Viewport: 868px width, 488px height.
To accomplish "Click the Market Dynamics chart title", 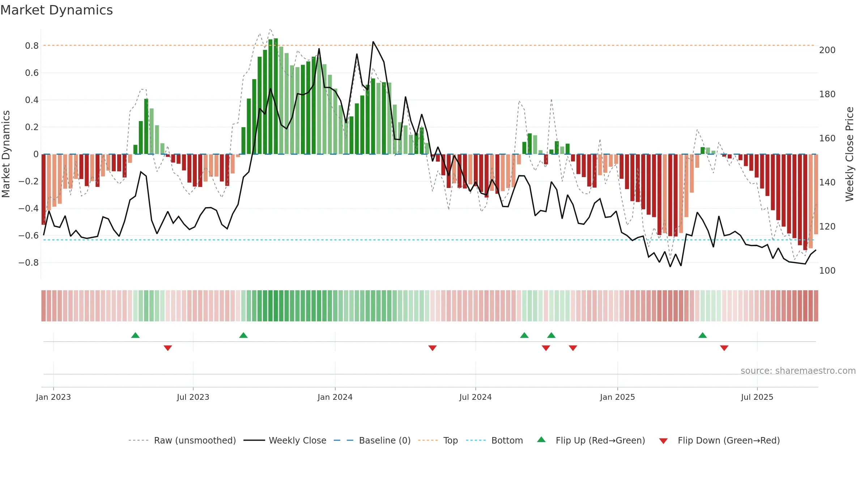I will [56, 10].
